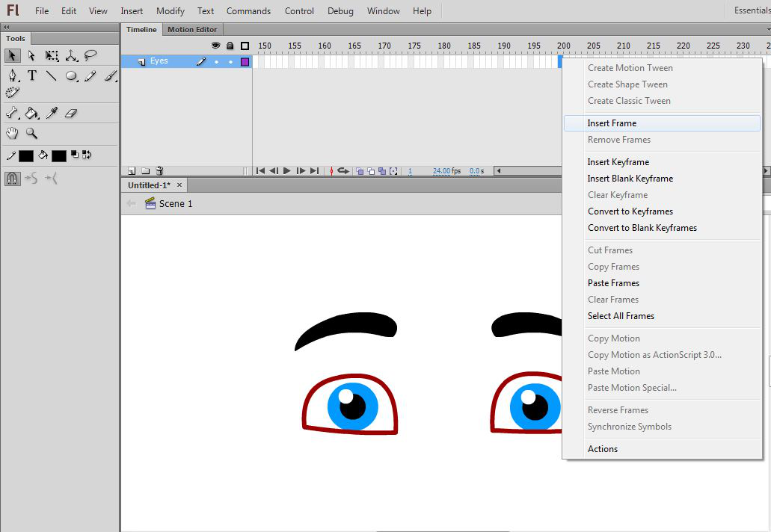Create a new layer in timeline
Image resolution: width=771 pixels, height=532 pixels.
pos(132,171)
